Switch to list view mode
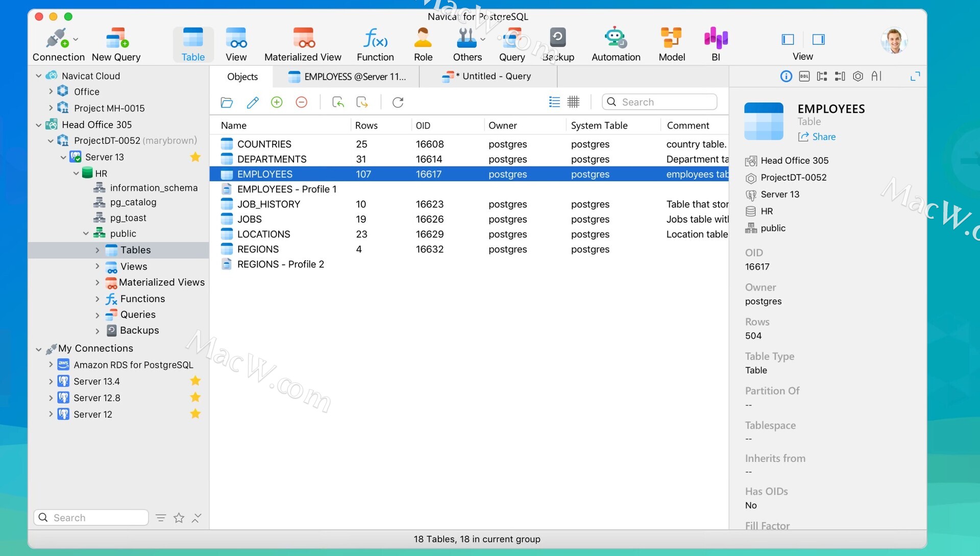This screenshot has width=980, height=556. [554, 102]
